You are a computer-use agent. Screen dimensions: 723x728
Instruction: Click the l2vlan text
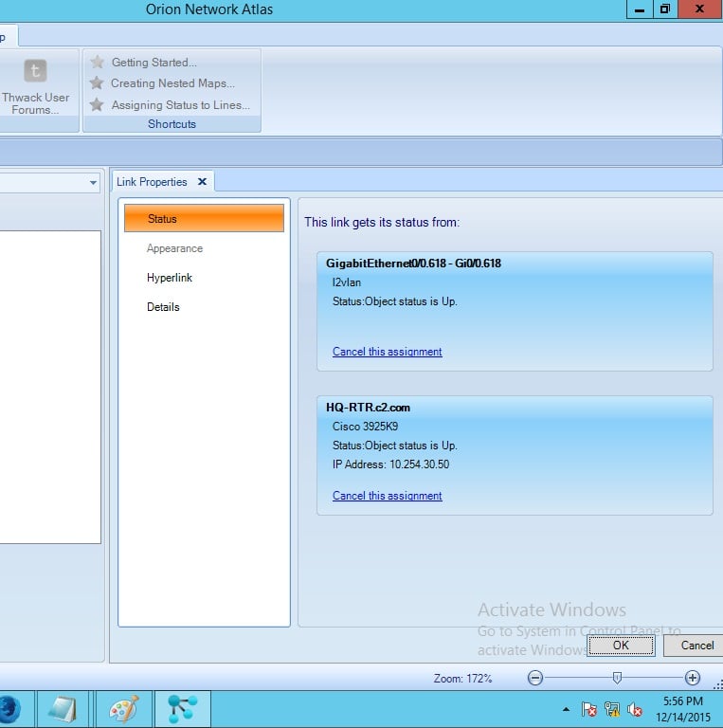click(347, 282)
